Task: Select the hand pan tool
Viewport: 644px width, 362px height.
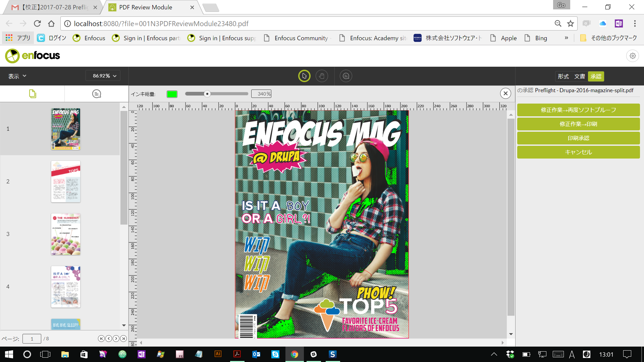Action: coord(322,76)
